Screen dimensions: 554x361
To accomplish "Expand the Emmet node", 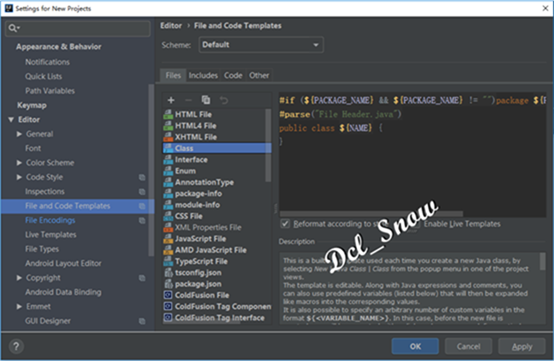I will [19, 307].
